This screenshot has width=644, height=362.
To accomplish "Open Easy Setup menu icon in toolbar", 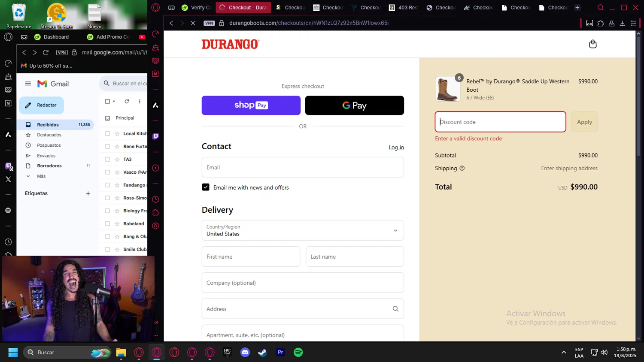I will [x=633, y=23].
